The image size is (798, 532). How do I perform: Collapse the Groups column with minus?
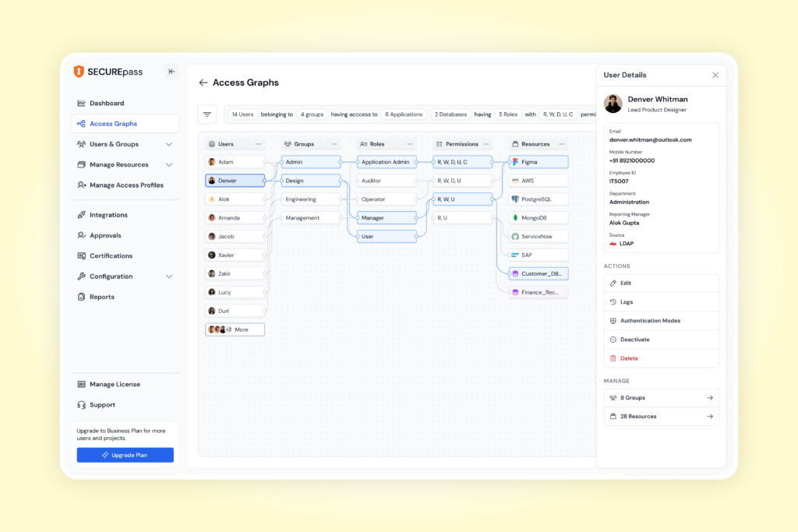click(x=334, y=144)
